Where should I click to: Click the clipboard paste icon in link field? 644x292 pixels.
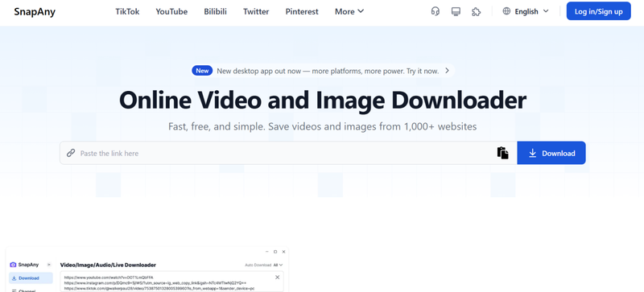coord(502,153)
